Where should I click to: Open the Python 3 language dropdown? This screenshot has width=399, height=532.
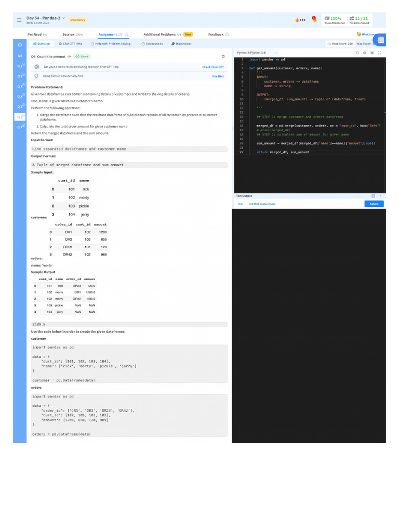257,52
